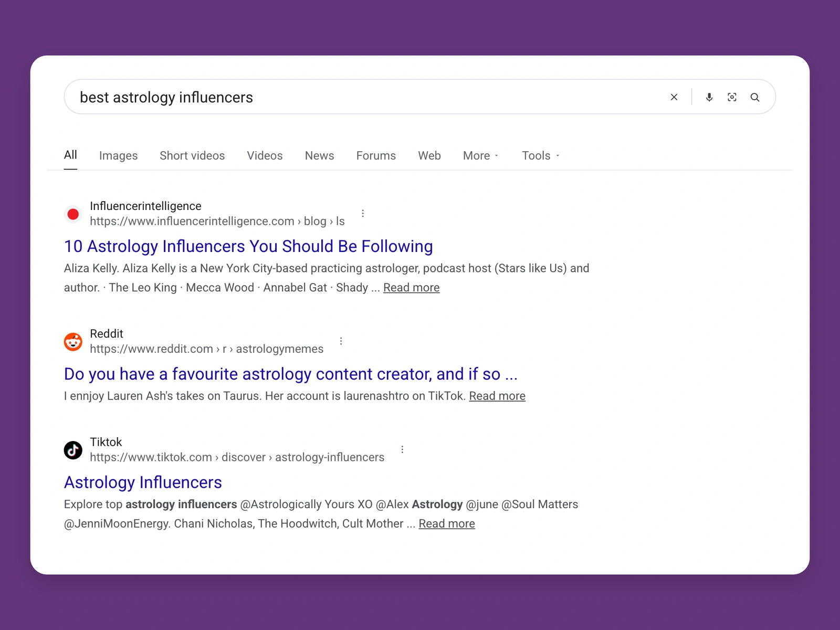Screen dimensions: 840x630
Task: Open search by image camera lens icon
Action: (732, 97)
